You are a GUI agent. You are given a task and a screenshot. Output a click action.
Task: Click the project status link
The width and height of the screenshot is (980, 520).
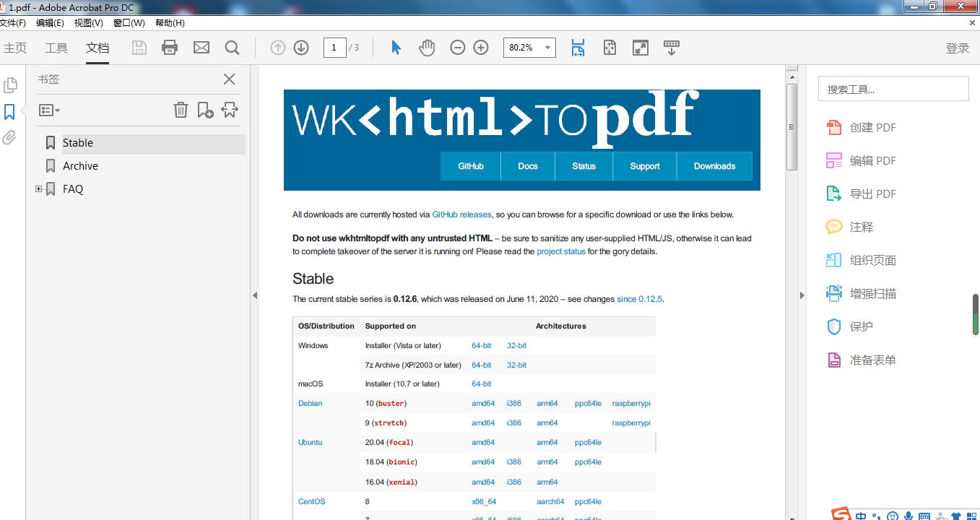561,251
